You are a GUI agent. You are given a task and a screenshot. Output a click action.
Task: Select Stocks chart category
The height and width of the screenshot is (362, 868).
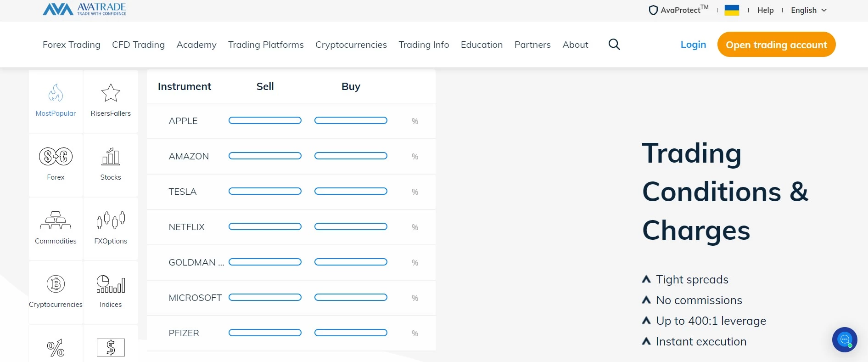point(111,165)
